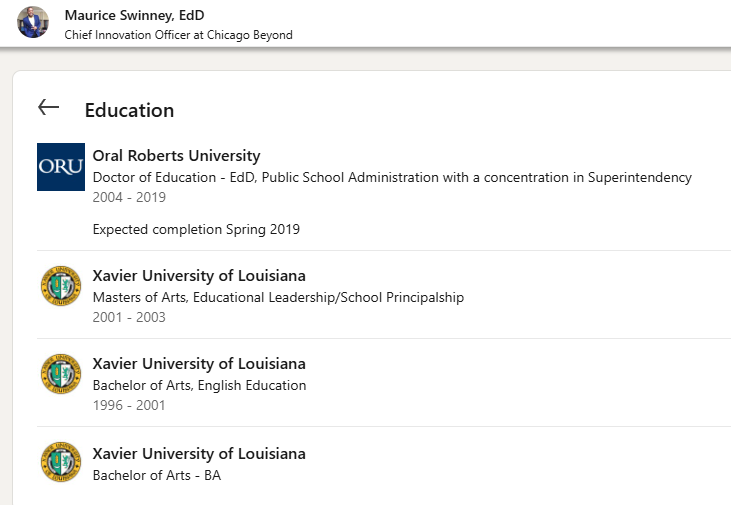
Task: Open Xavier University link for Bachelor of Arts - BA
Action: tap(199, 454)
